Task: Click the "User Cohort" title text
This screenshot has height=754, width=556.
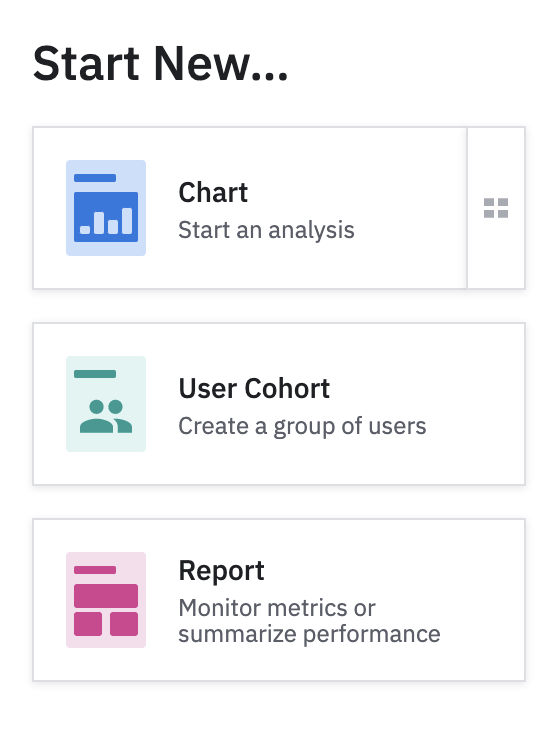Action: pyautogui.click(x=254, y=389)
